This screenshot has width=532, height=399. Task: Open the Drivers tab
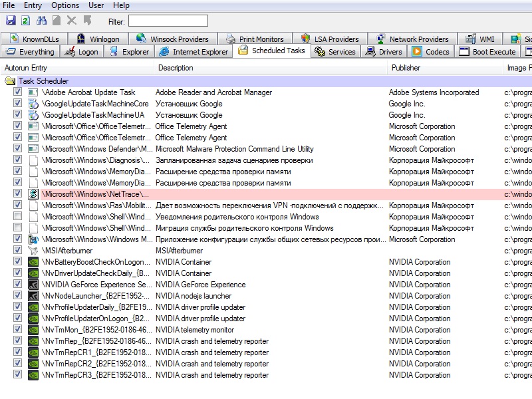point(384,52)
